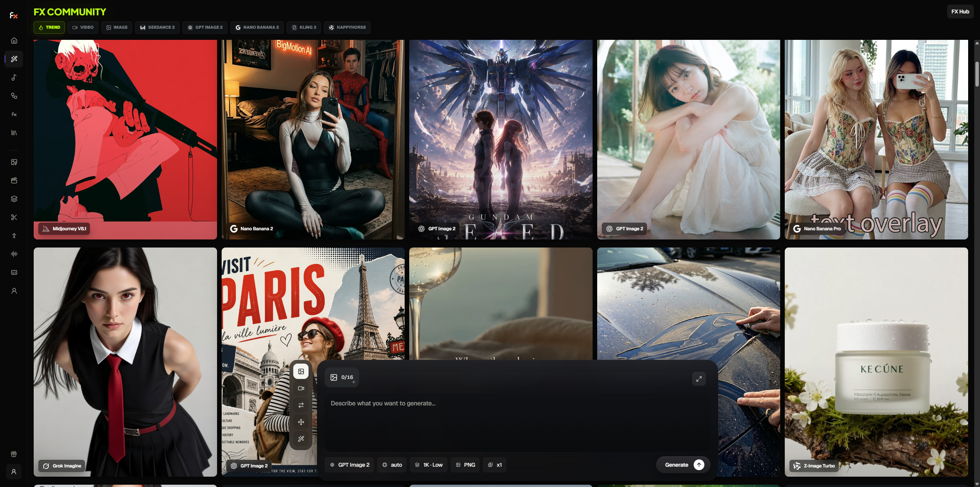Open the 1K · Low quality selector
Image resolution: width=980 pixels, height=487 pixels.
(429, 465)
